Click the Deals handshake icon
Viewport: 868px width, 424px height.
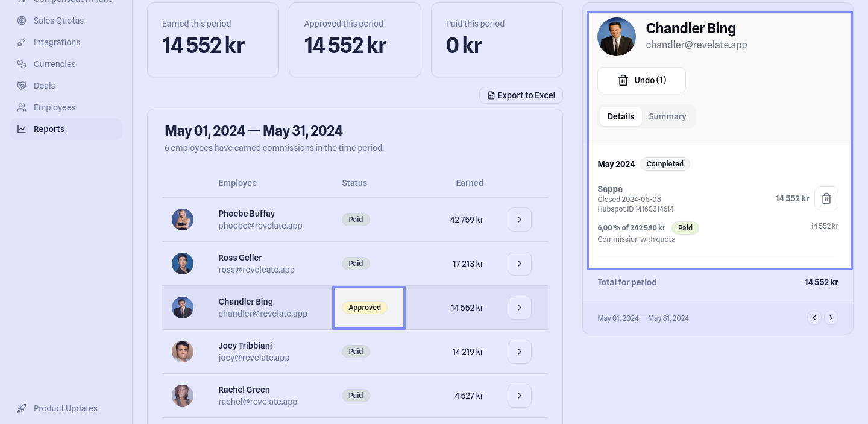22,86
